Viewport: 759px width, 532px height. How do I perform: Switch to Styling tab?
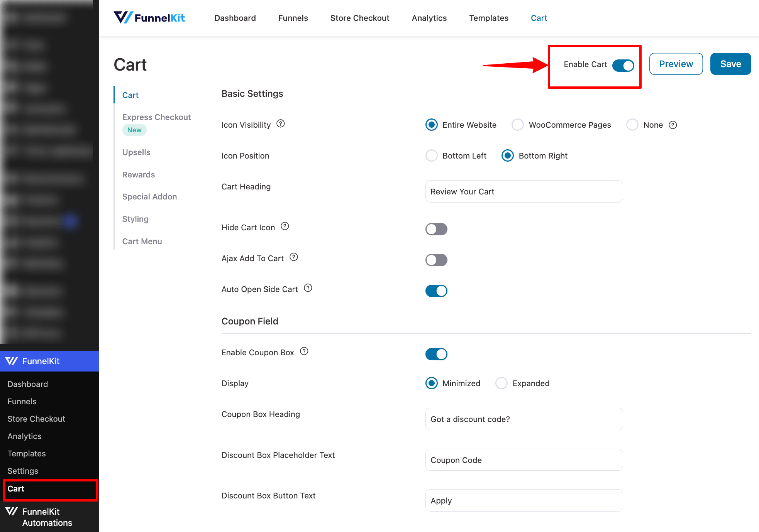(x=136, y=219)
